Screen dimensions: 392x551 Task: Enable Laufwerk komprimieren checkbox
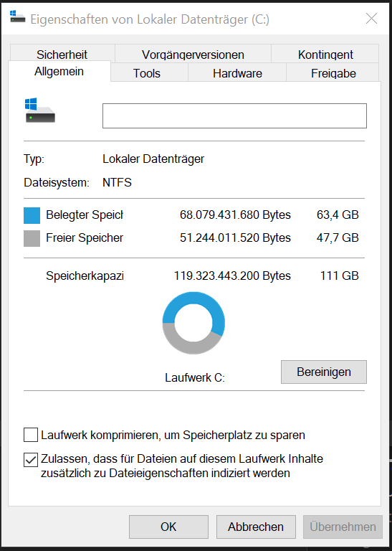[x=31, y=435]
